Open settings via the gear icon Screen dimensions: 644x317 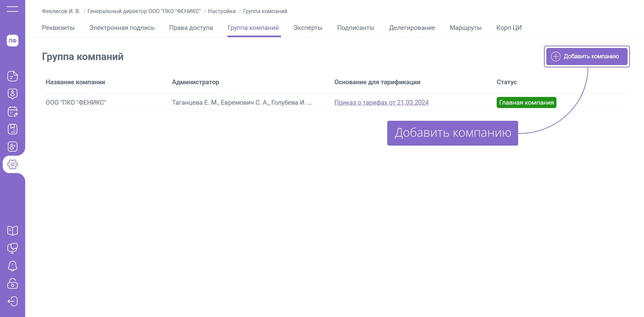point(12,164)
